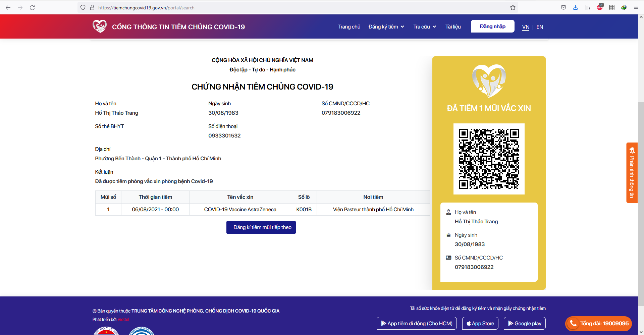Open the library bookshelf icon
This screenshot has width=644, height=335.
pos(588,7)
